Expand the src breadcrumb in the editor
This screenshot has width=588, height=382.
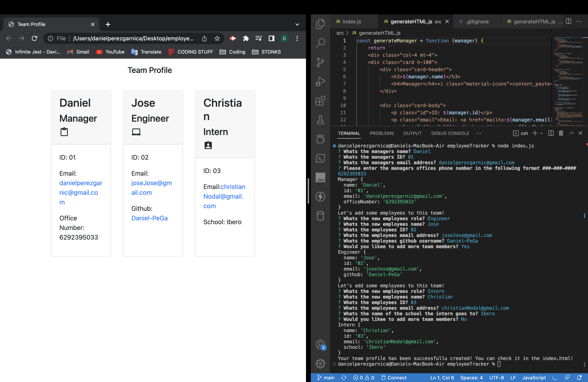click(x=340, y=33)
